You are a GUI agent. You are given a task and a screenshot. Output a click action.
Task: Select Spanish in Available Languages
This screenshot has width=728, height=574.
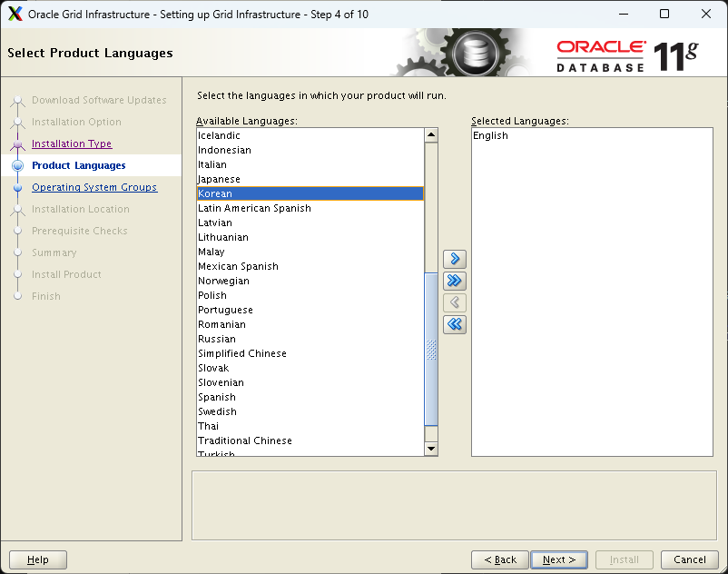pos(310,397)
